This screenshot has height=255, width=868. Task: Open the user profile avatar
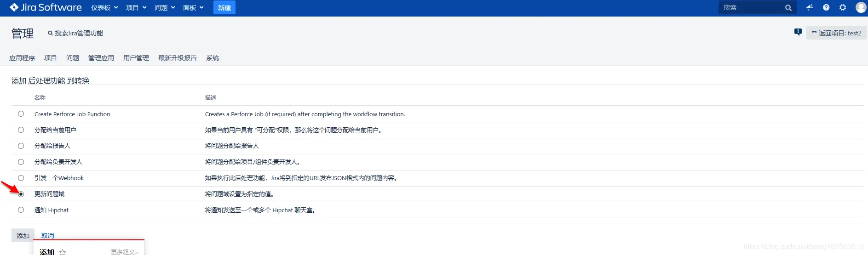click(x=861, y=7)
